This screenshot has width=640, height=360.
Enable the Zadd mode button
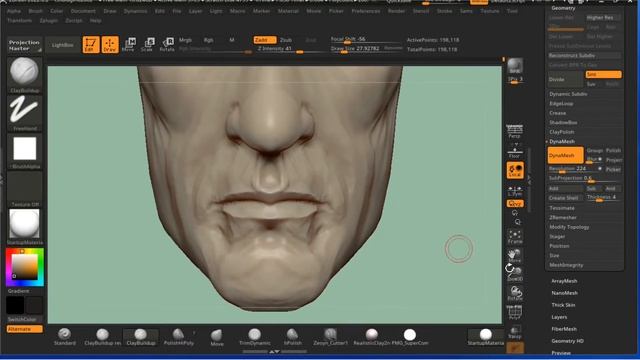coord(265,40)
